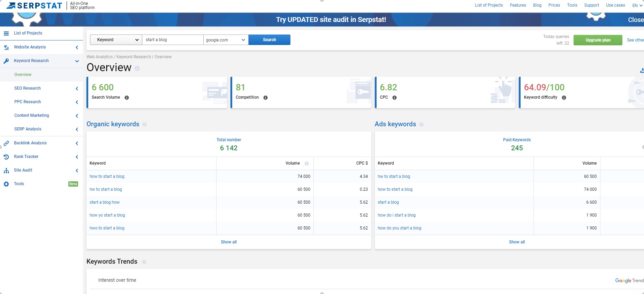Expand SERP Analysis submenu chevron
This screenshot has height=294, width=644.
pos(77,129)
